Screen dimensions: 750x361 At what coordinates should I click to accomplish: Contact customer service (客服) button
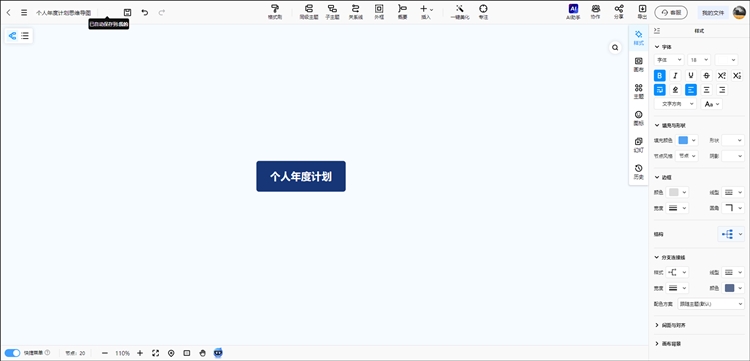pyautogui.click(x=671, y=13)
